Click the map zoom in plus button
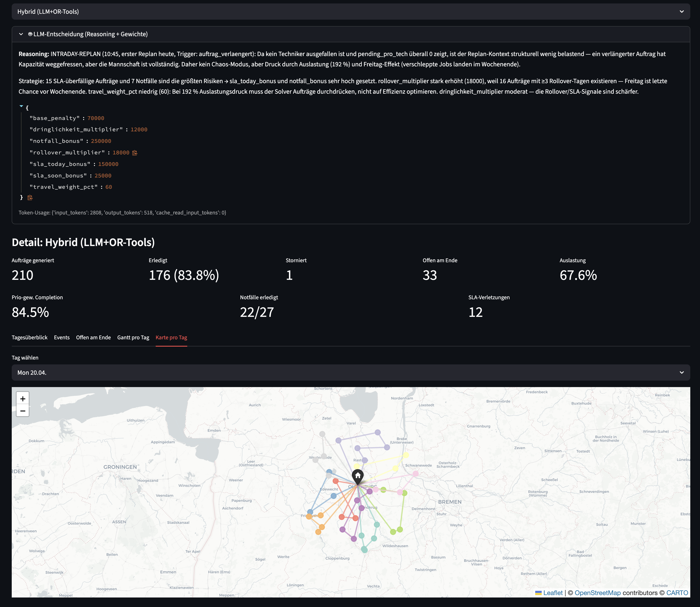The width and height of the screenshot is (700, 607). pos(23,398)
